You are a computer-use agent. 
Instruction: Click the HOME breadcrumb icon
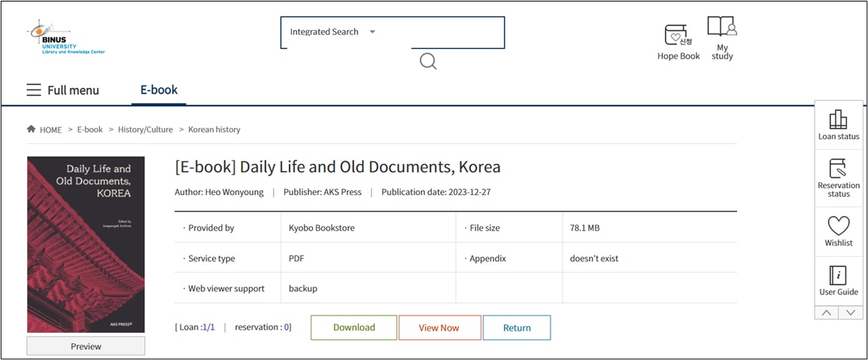click(x=32, y=130)
